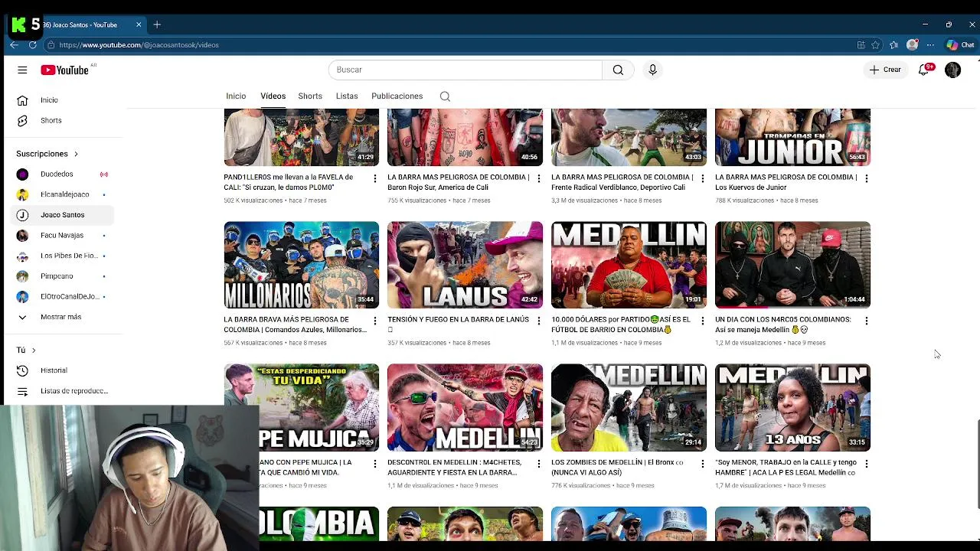Expand the Tú section
Screen dimensions: 980x551
pos(26,350)
